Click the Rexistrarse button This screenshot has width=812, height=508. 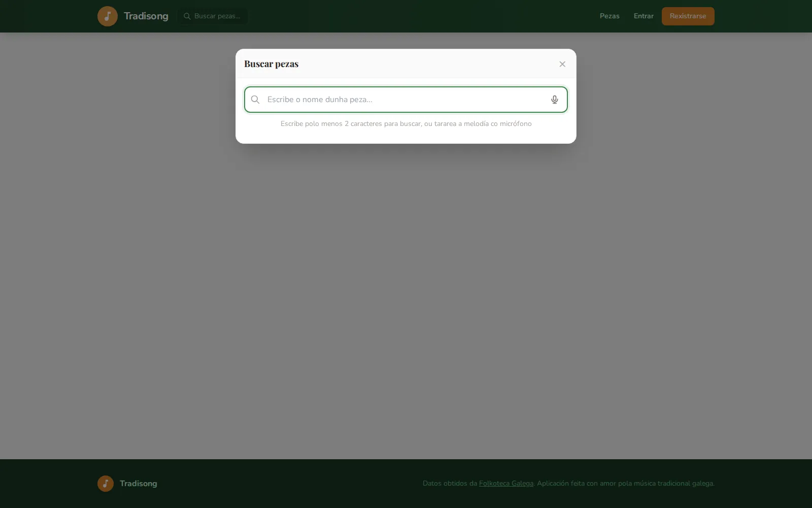688,16
